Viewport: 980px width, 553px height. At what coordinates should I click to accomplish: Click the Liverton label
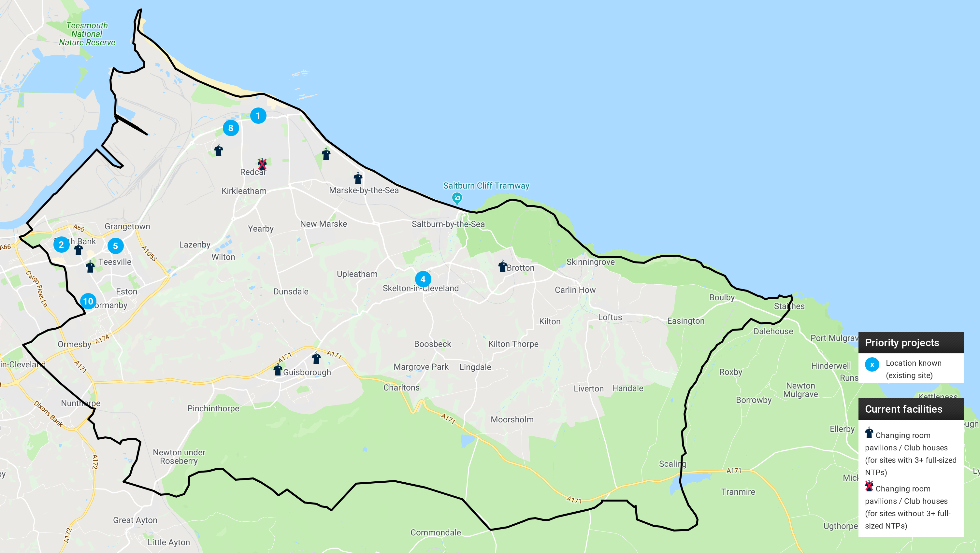point(588,389)
